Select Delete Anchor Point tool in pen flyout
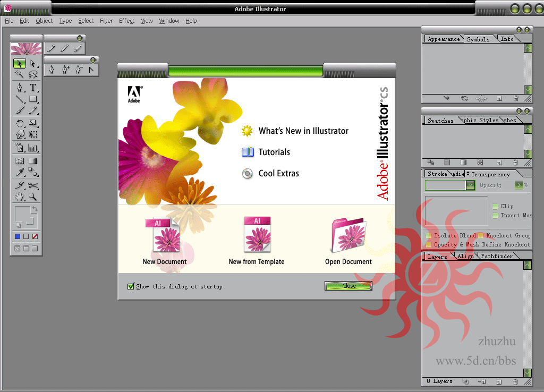The height and width of the screenshot is (392, 544). (x=79, y=70)
